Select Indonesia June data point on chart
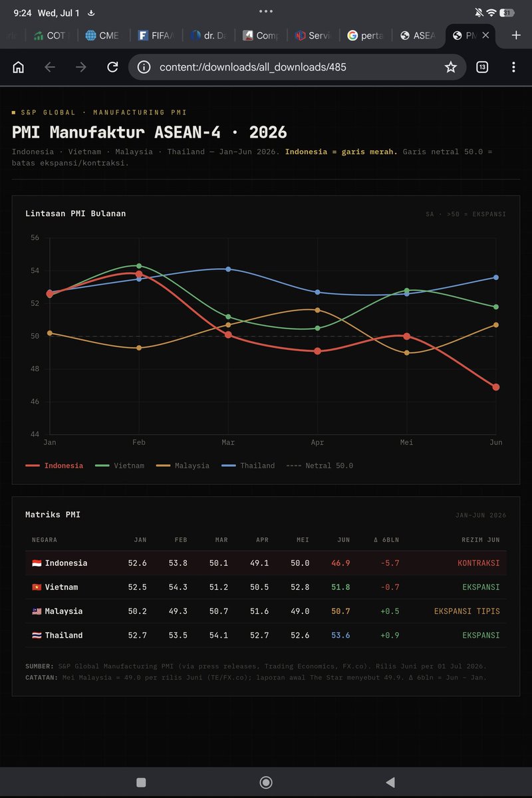Viewport: 532px width, 798px height. click(x=496, y=387)
